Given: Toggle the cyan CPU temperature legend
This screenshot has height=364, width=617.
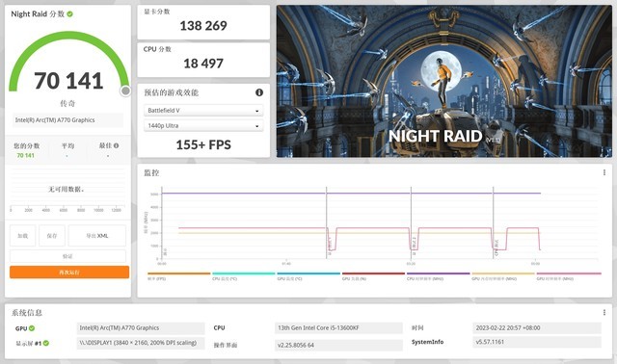Looking at the screenshot, I should pyautogui.click(x=244, y=276).
